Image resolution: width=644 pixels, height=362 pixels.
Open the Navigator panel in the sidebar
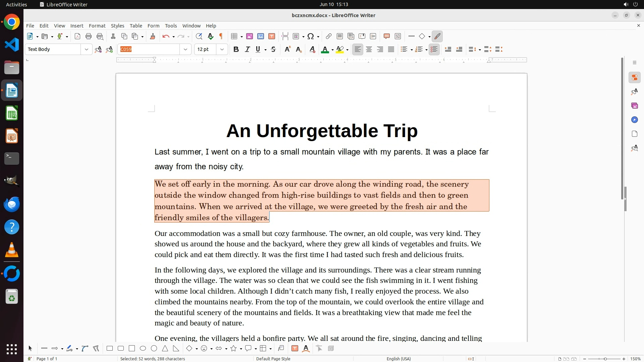coord(634,120)
